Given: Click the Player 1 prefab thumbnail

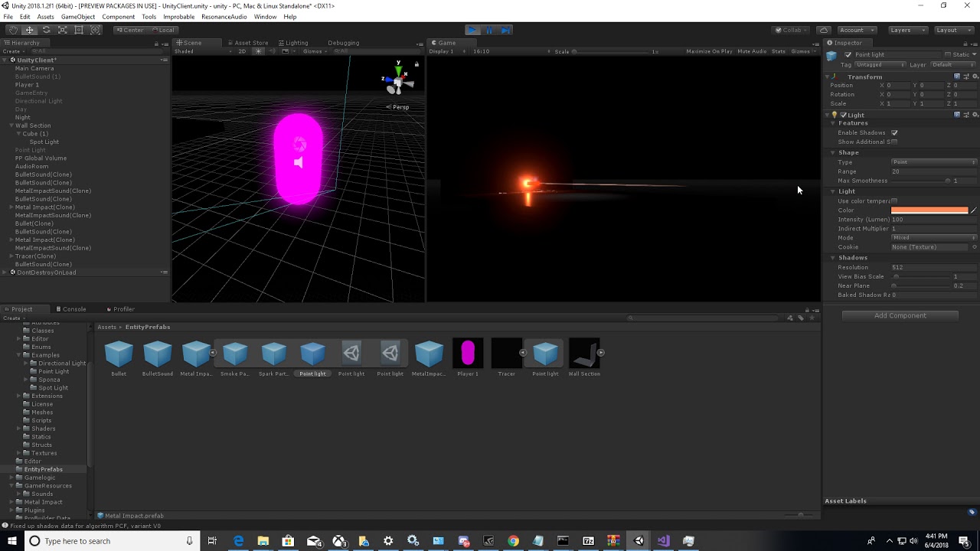Looking at the screenshot, I should (x=468, y=354).
